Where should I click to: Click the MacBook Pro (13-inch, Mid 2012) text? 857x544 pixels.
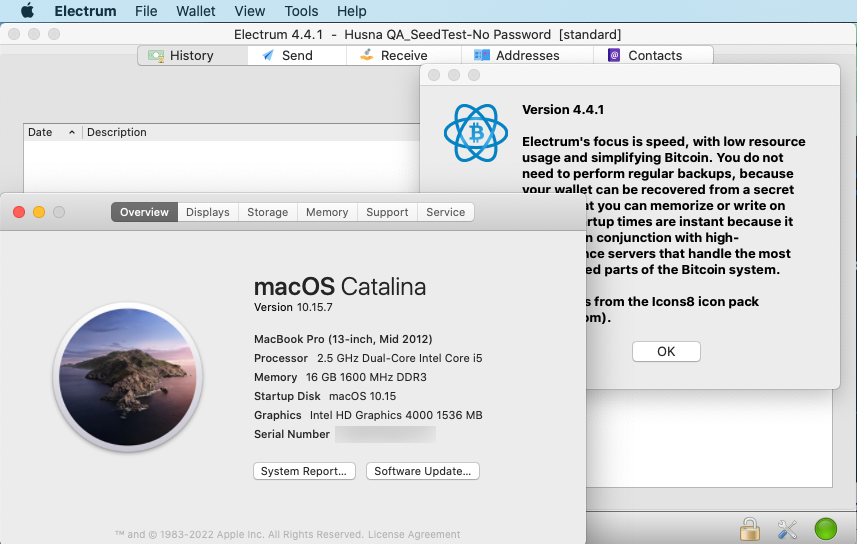tap(343, 339)
